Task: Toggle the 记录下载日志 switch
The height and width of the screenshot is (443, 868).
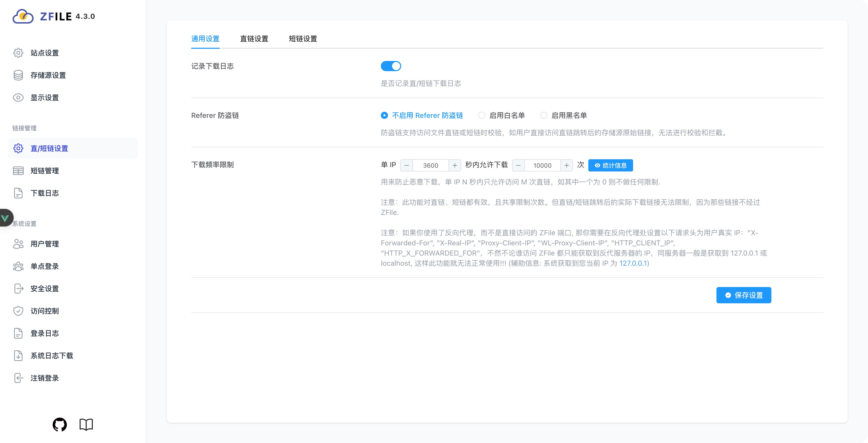Action: (391, 66)
